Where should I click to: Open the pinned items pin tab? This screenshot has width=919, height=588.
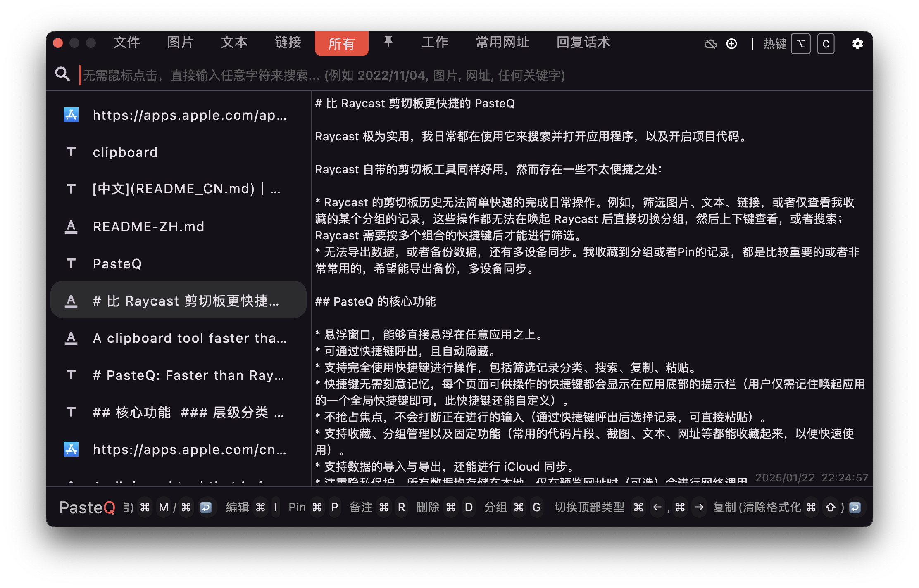(x=388, y=42)
